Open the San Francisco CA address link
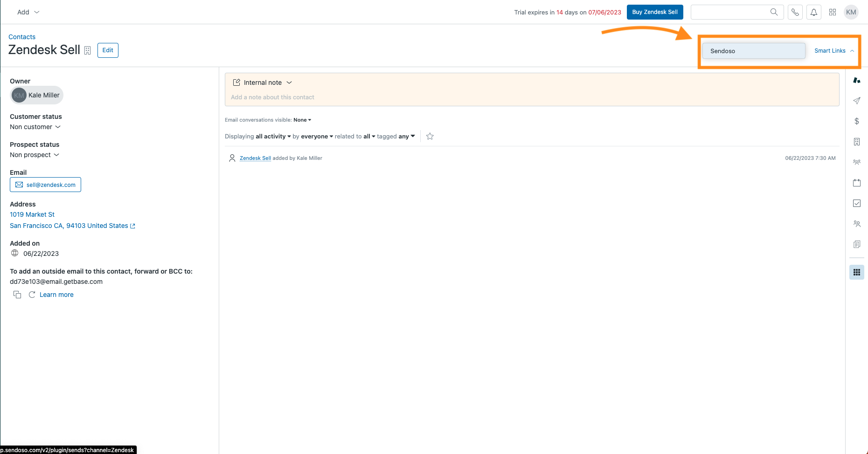This screenshot has height=454, width=868. tap(69, 226)
